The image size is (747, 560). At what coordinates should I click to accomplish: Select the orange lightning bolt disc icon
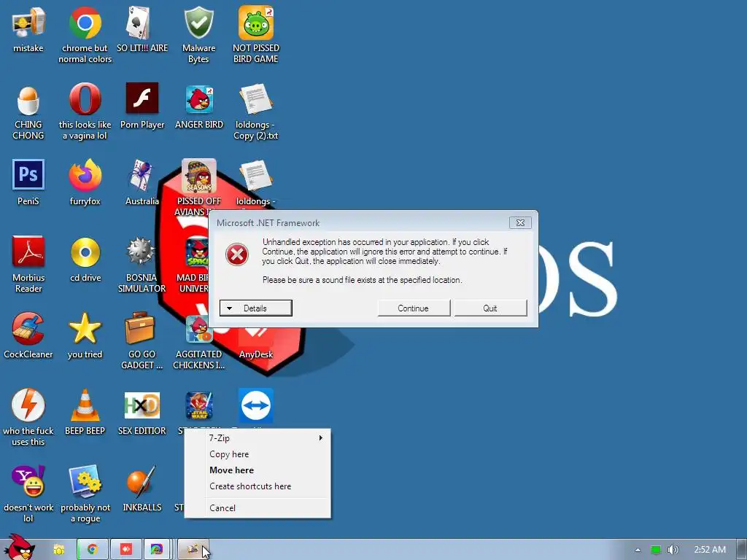[28, 405]
